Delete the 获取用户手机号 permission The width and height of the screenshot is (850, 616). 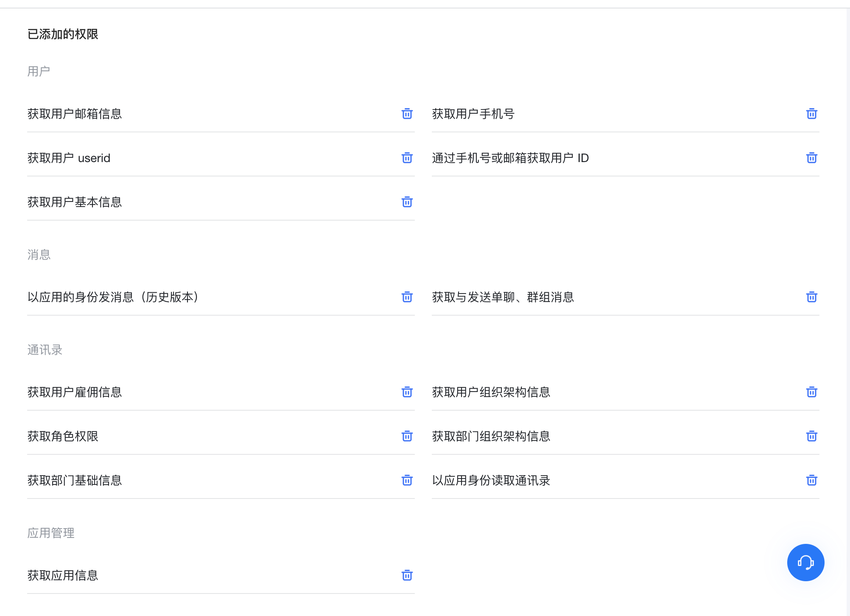[811, 114]
